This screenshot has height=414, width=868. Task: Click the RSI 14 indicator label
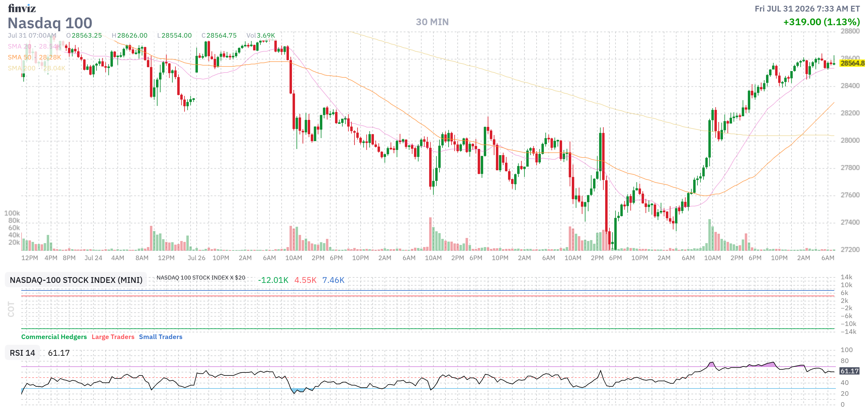(22, 353)
